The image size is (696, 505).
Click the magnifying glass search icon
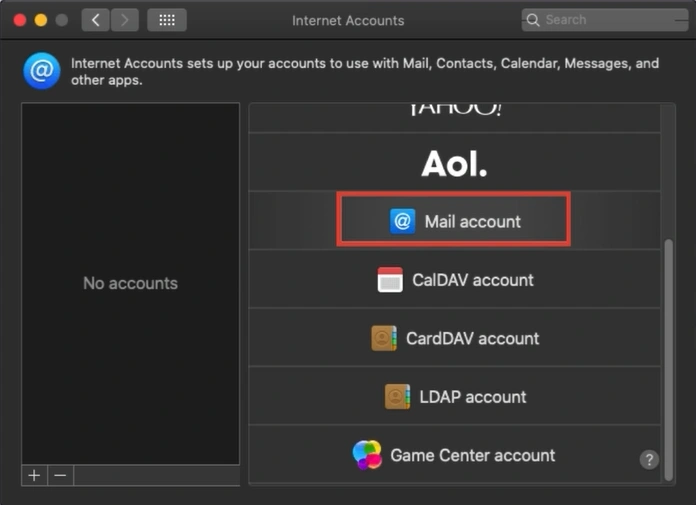(533, 20)
